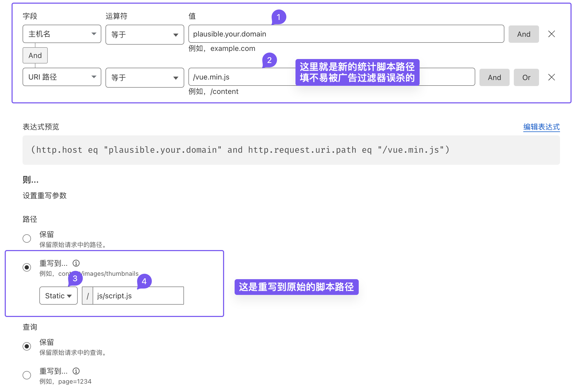The height and width of the screenshot is (392, 581).
Task: Click the '×' icon to remove hostname rule
Action: coord(552,34)
